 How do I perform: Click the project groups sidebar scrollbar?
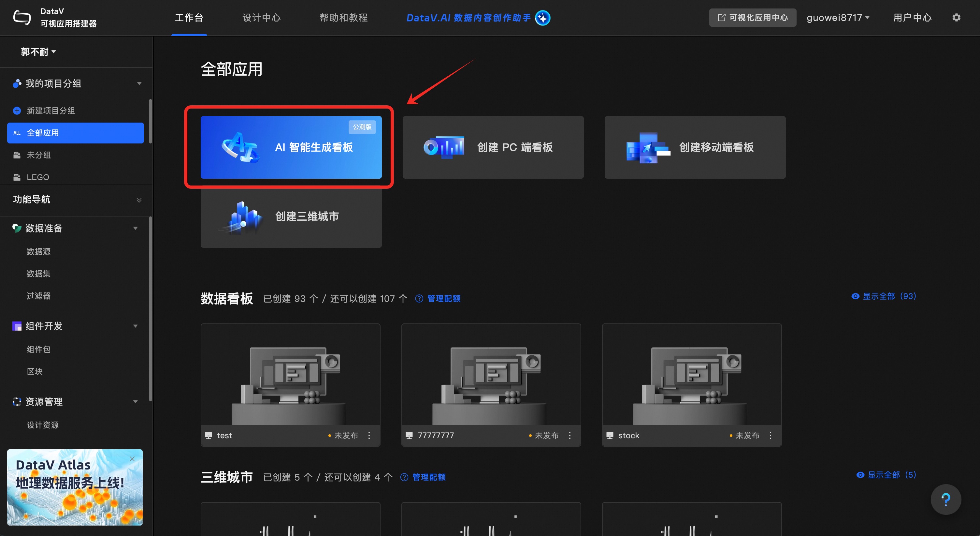click(151, 121)
